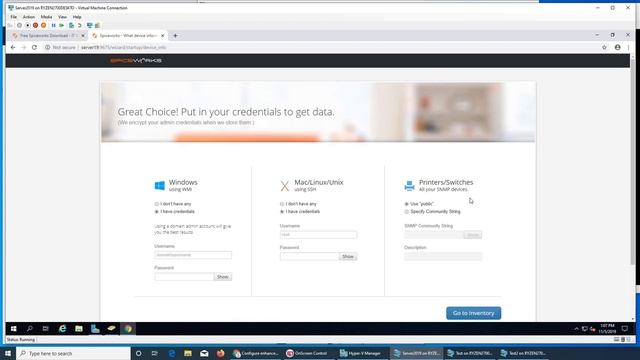Click the SNMP Description field
This screenshot has height=360, width=640.
[x=443, y=256]
